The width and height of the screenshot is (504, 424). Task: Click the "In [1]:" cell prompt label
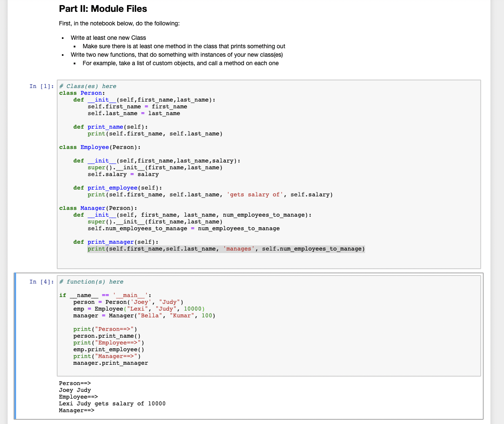pyautogui.click(x=41, y=86)
